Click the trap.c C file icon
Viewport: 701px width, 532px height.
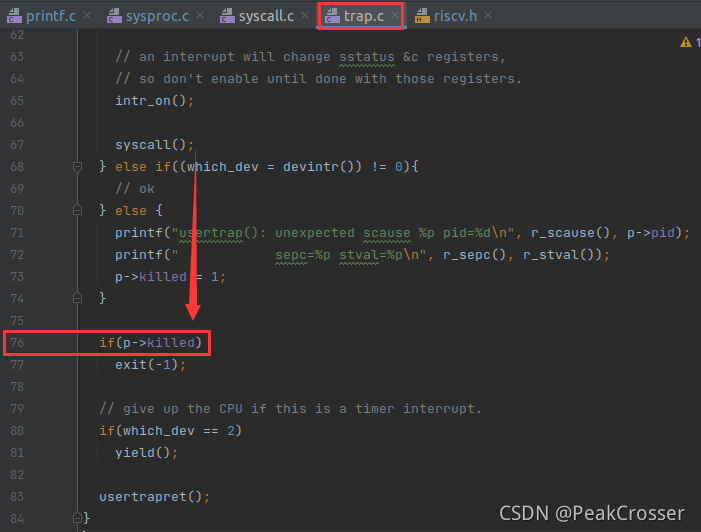[333, 16]
